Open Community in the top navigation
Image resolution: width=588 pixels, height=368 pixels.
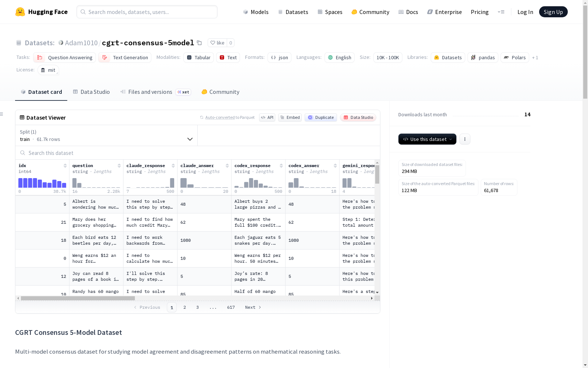point(370,12)
